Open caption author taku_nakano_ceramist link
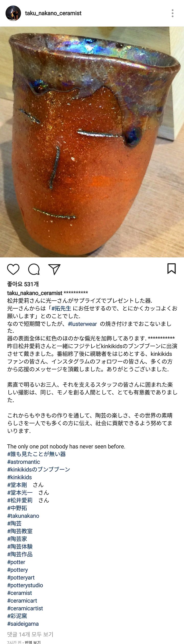184x644 pixels. click(x=35, y=293)
